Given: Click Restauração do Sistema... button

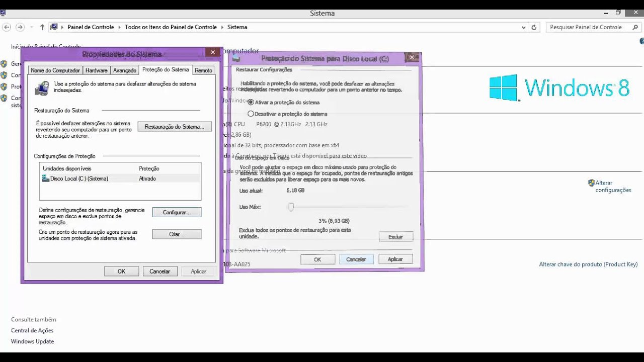Looking at the screenshot, I should (175, 127).
